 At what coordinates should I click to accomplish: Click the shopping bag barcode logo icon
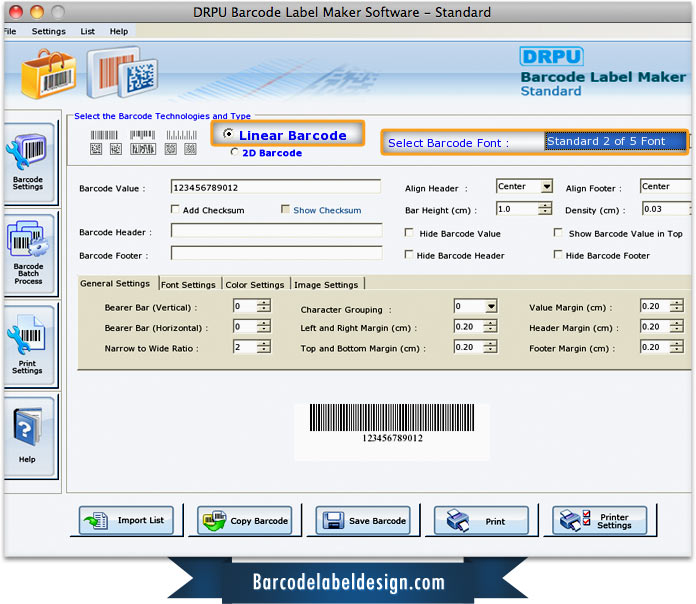[x=48, y=75]
